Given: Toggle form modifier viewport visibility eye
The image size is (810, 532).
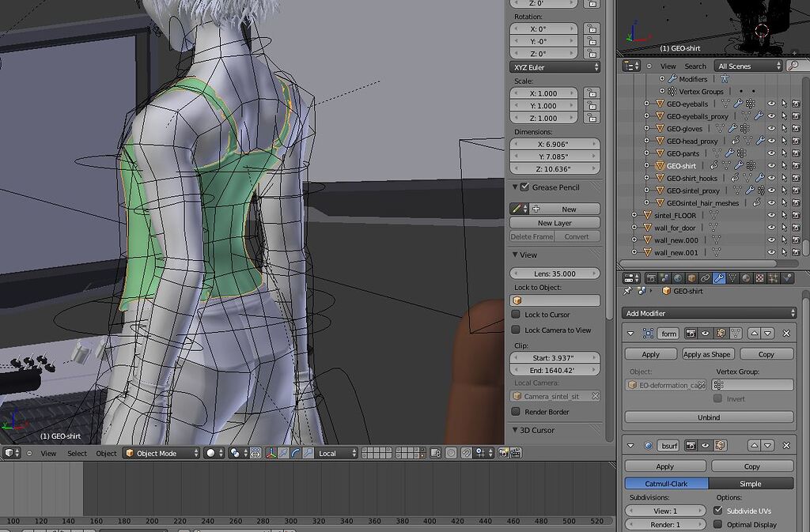Looking at the screenshot, I should (x=705, y=334).
